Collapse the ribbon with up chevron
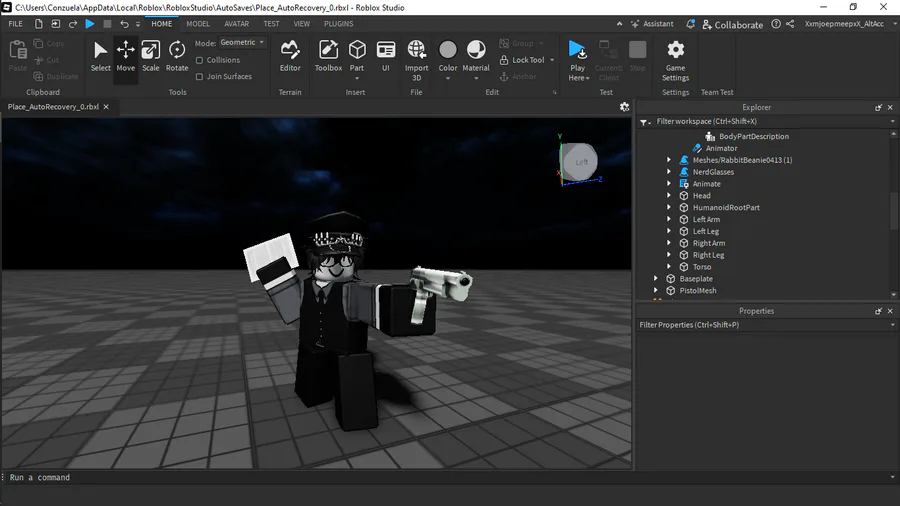 [x=619, y=24]
